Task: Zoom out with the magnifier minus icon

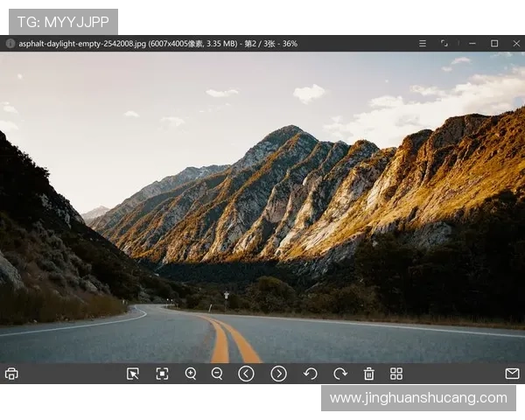Action: coord(217,374)
